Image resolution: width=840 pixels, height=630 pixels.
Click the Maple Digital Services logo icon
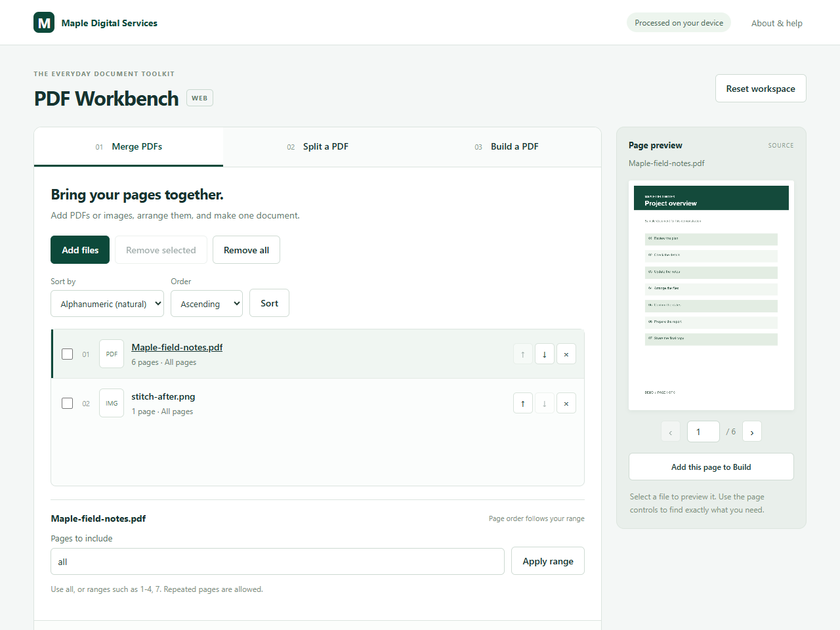[x=44, y=22]
